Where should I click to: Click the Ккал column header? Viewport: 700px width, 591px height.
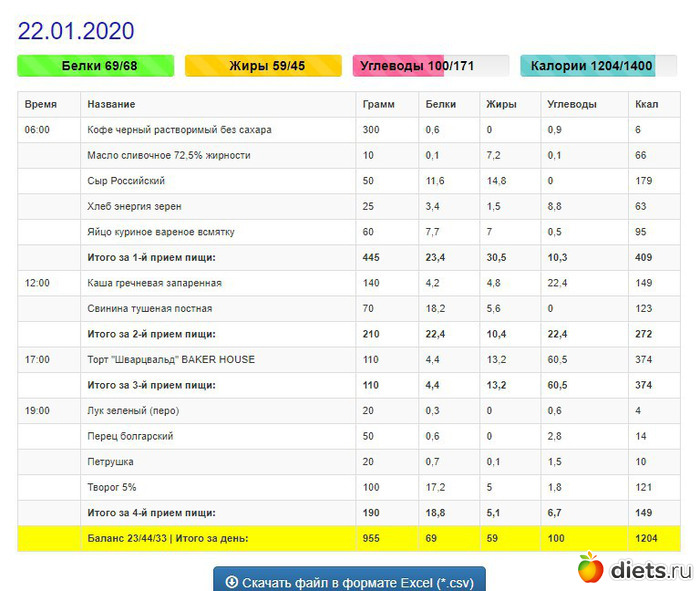(x=646, y=104)
